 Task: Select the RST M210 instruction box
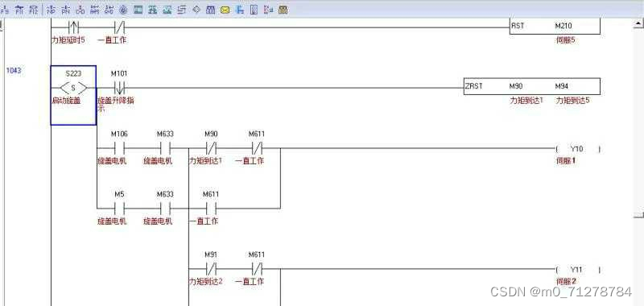coord(555,26)
